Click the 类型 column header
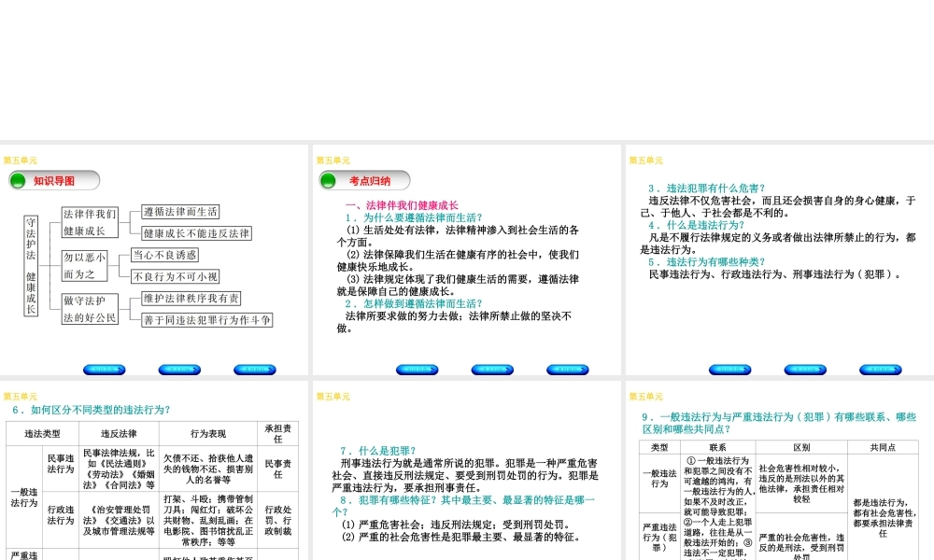 pos(659,447)
